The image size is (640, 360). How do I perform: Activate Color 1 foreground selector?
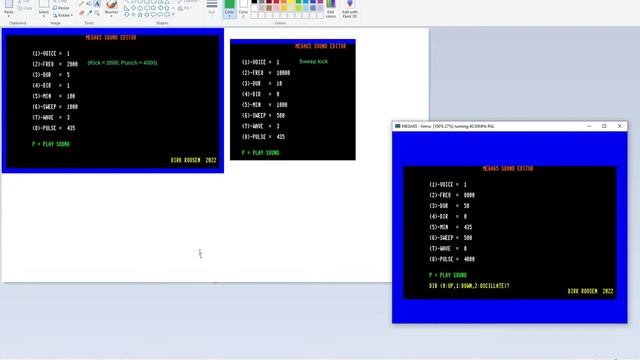pos(229,9)
